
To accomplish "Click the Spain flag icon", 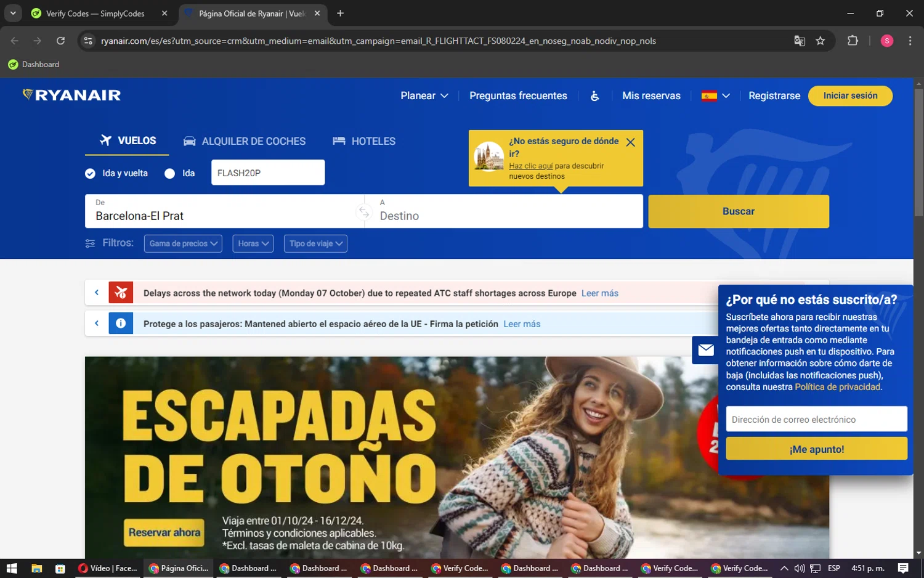I will click(709, 96).
